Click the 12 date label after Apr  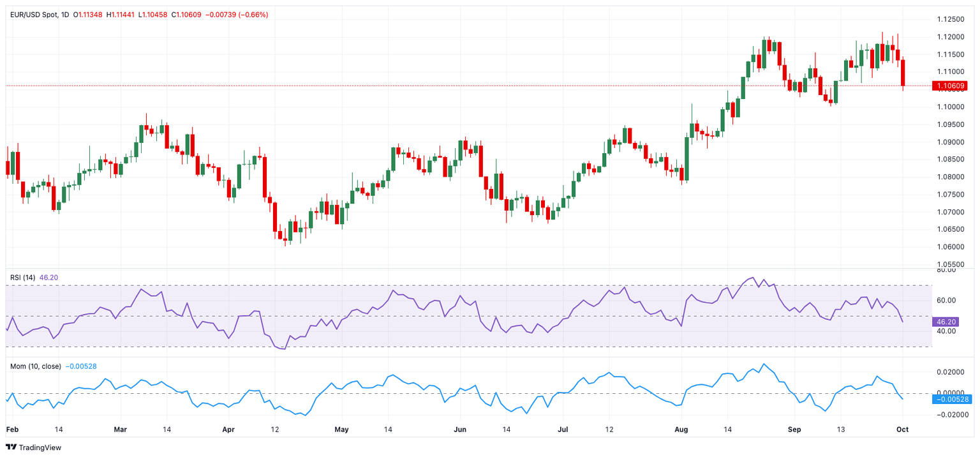pyautogui.click(x=276, y=430)
